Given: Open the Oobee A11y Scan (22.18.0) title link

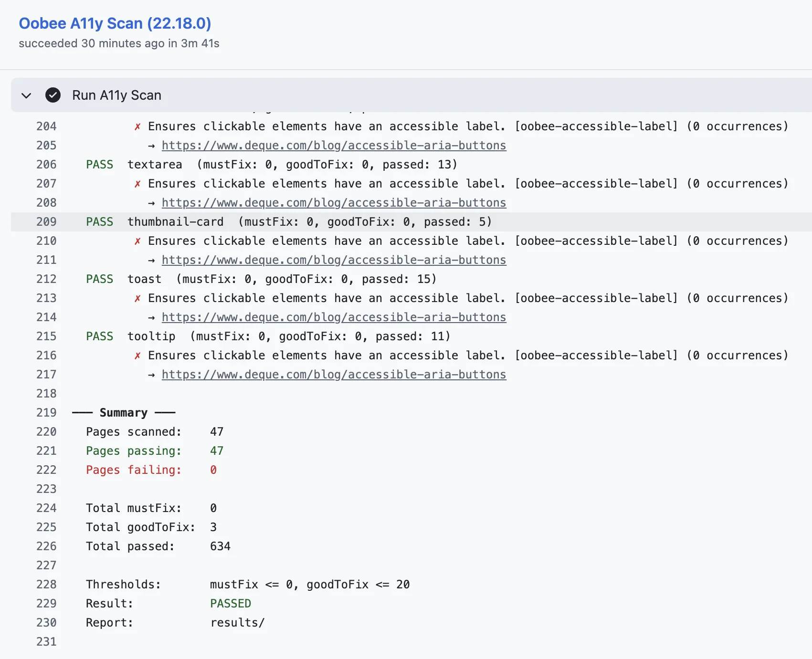Looking at the screenshot, I should (115, 23).
